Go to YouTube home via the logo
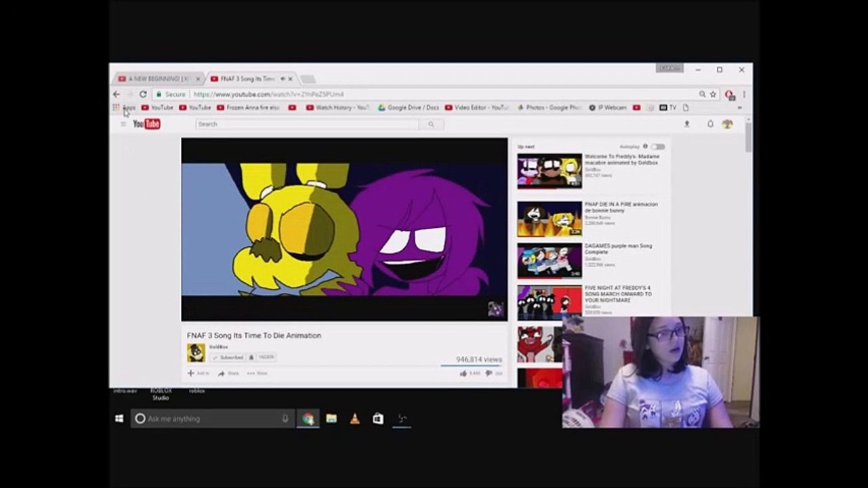Viewport: 868px width, 488px height. (146, 124)
